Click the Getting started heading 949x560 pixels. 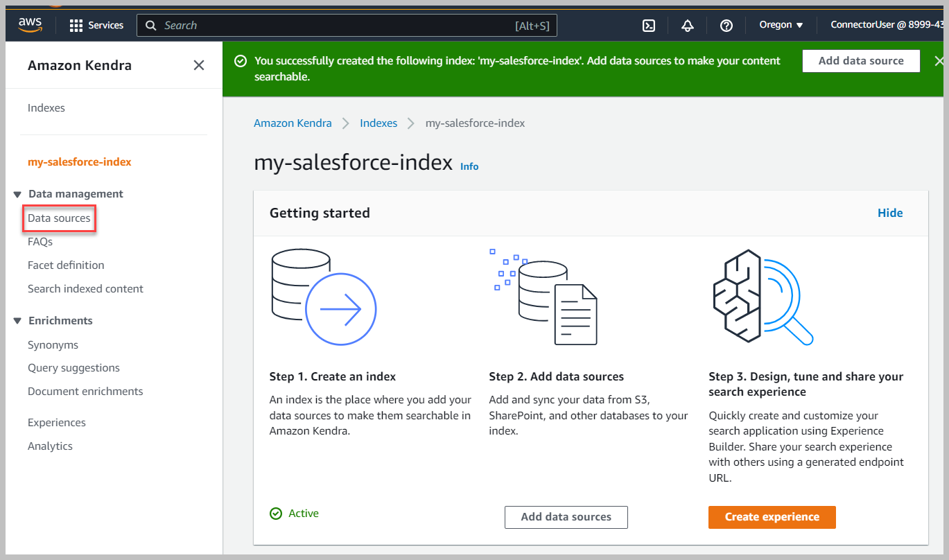(x=320, y=213)
